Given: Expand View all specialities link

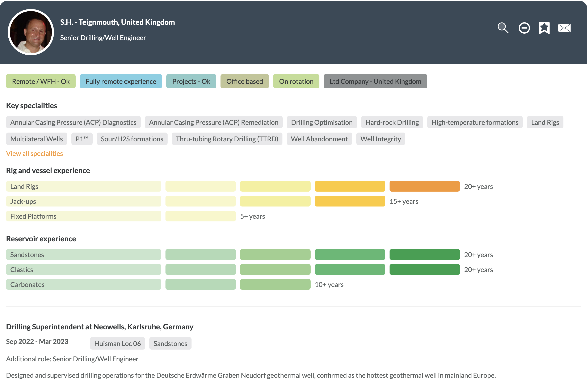Looking at the screenshot, I should point(34,154).
